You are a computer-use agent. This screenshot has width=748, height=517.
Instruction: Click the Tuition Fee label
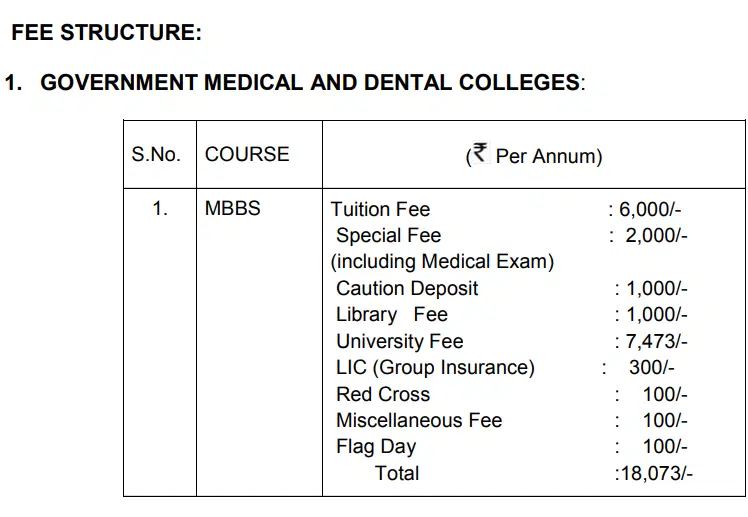(x=380, y=209)
